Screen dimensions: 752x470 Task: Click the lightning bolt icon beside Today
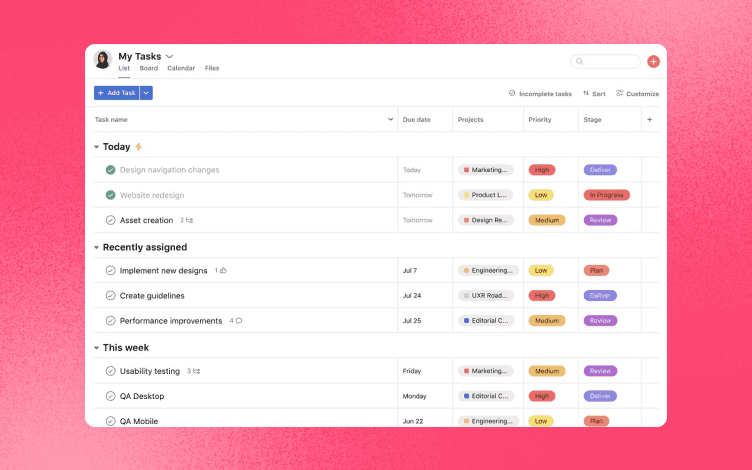click(139, 147)
